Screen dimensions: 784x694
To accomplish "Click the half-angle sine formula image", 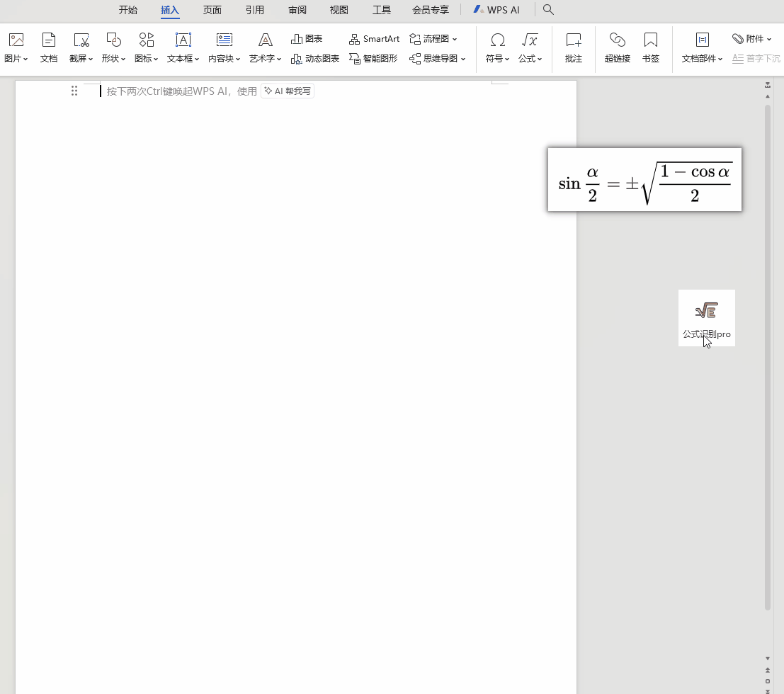I will coord(644,180).
